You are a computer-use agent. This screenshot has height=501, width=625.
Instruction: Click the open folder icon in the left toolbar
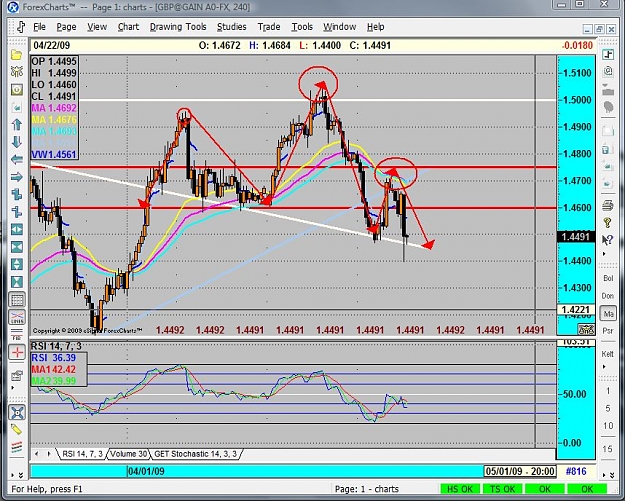click(17, 55)
